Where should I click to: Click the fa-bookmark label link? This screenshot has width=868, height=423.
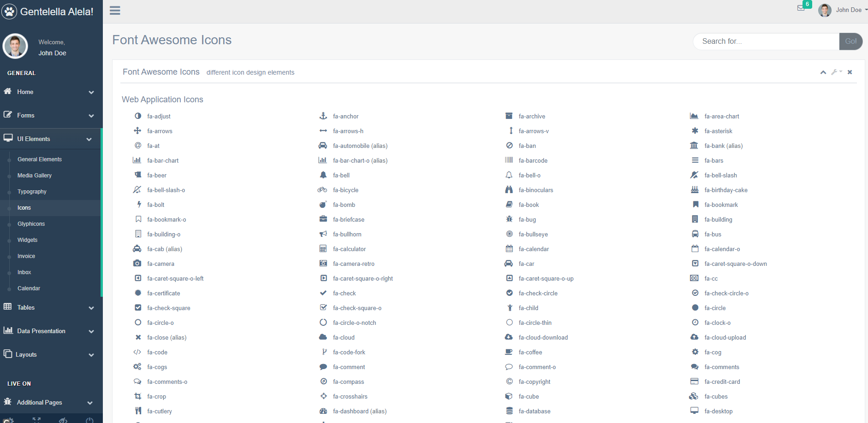coord(721,205)
